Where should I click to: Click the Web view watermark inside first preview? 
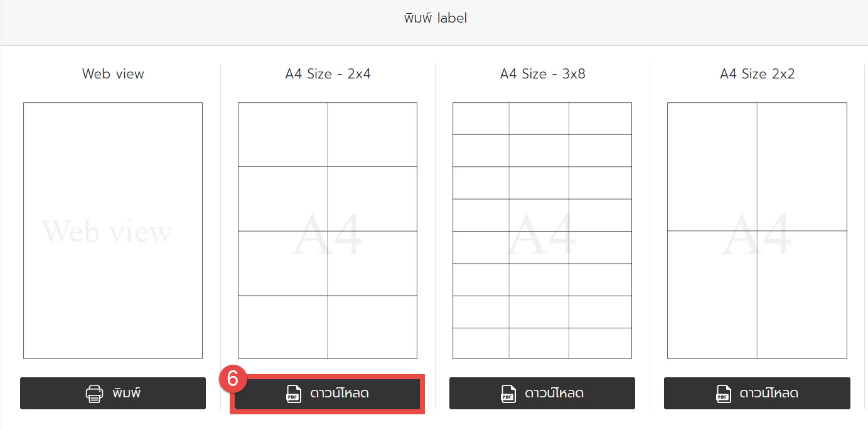click(x=107, y=231)
